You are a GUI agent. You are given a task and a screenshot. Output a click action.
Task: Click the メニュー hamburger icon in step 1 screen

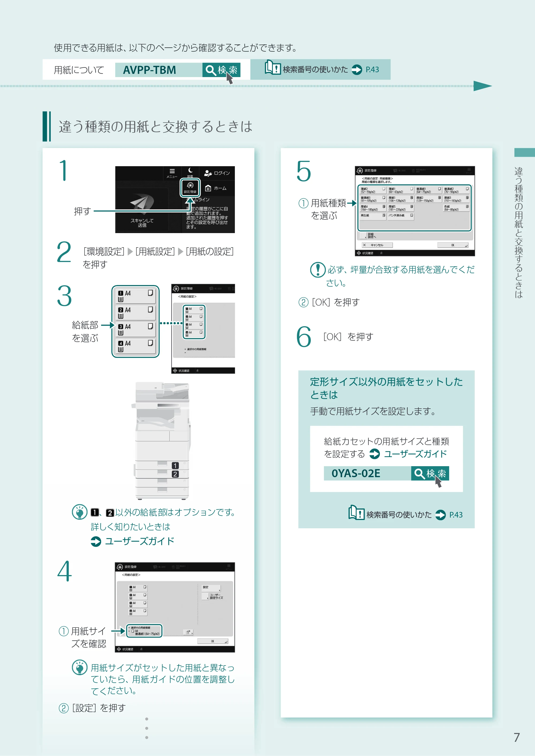pyautogui.click(x=172, y=173)
